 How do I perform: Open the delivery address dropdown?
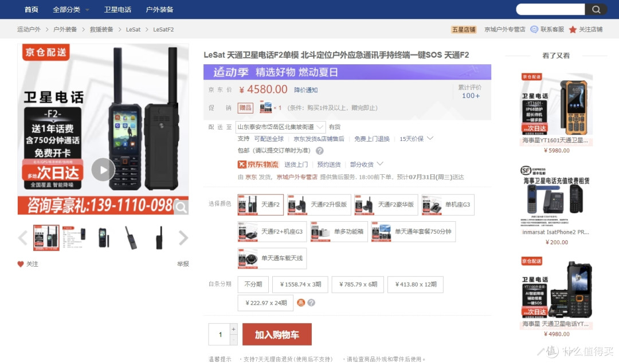(280, 127)
